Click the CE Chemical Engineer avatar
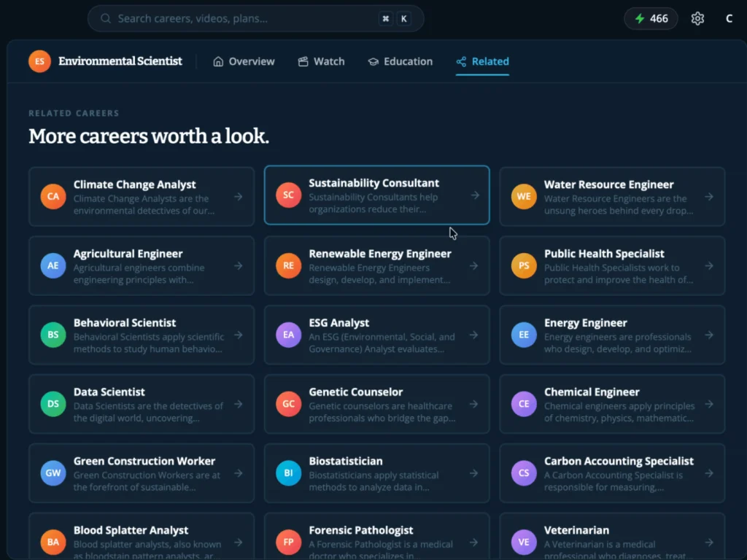The width and height of the screenshot is (747, 560). [x=524, y=404]
